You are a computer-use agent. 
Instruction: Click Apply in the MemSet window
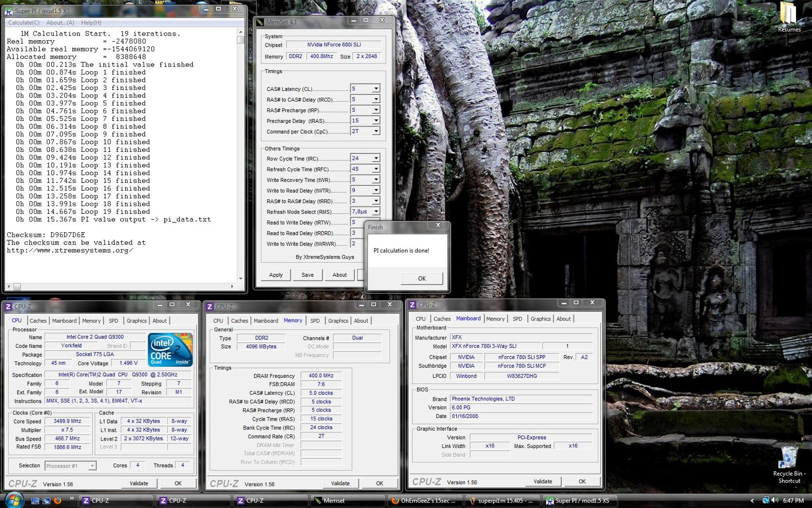tap(276, 275)
